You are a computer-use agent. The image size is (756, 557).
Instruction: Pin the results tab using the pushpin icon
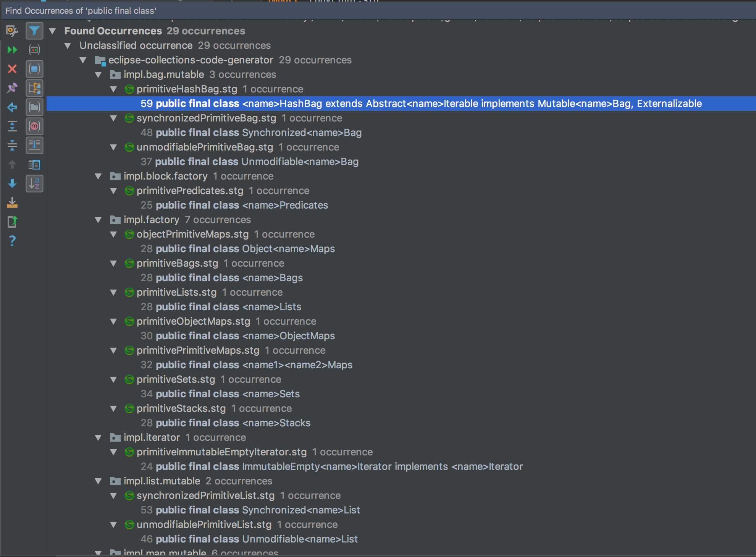coord(13,88)
